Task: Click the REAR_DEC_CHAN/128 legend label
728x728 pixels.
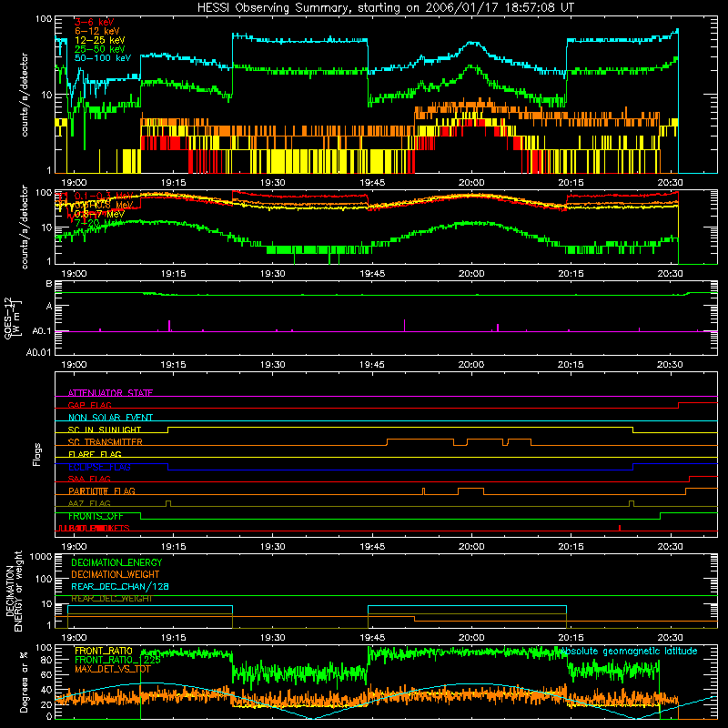Action: click(x=120, y=587)
